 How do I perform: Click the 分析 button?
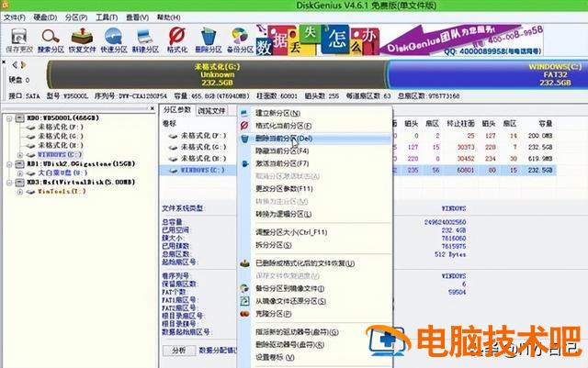tap(179, 351)
